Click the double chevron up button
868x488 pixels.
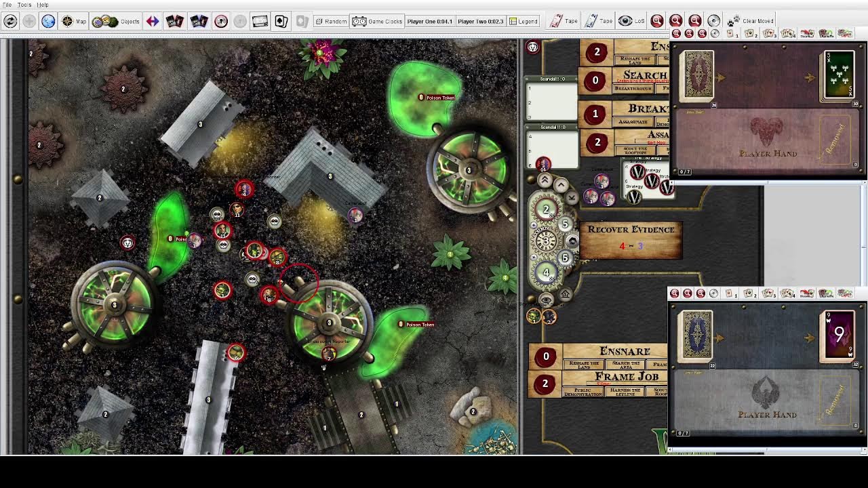[x=545, y=180]
